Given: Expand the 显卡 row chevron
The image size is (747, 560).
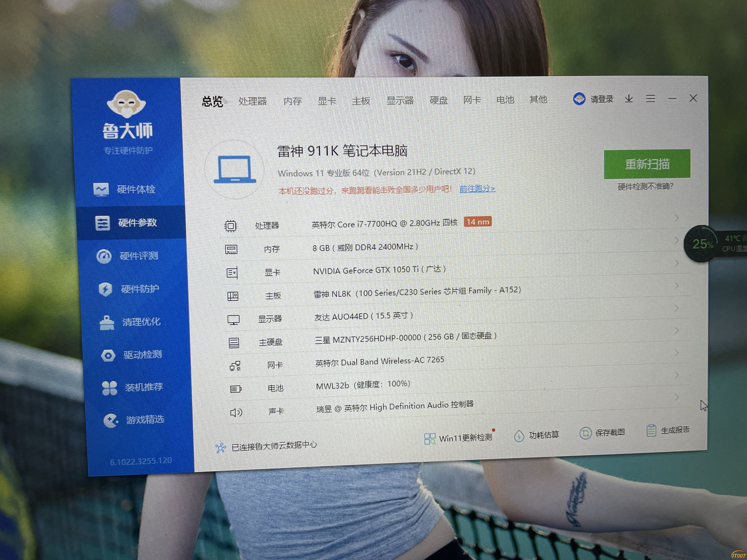Looking at the screenshot, I should [676, 263].
